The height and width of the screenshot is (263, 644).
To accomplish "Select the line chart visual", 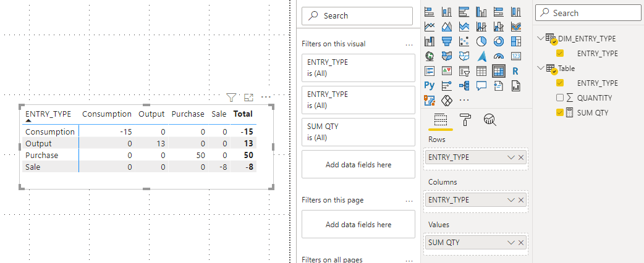I will 430,27.
